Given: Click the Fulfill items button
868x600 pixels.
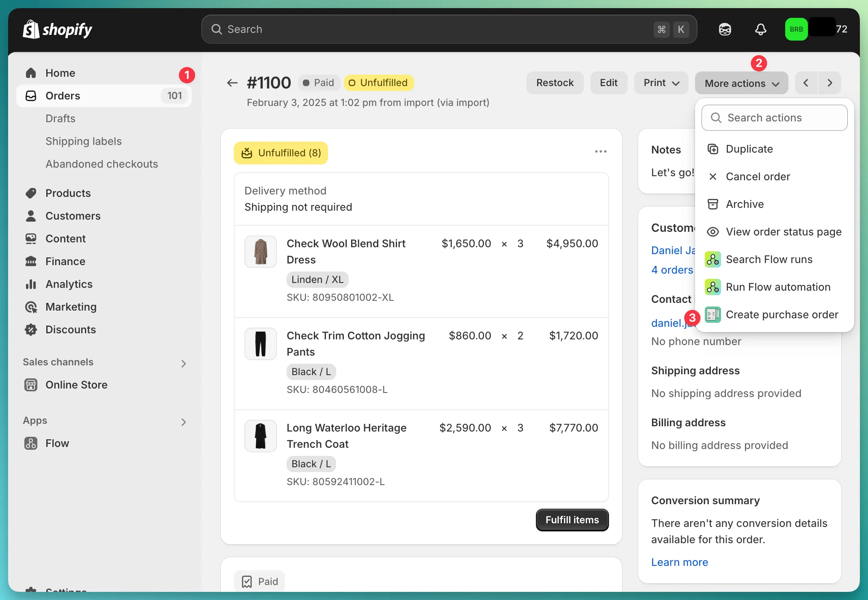Looking at the screenshot, I should [572, 520].
